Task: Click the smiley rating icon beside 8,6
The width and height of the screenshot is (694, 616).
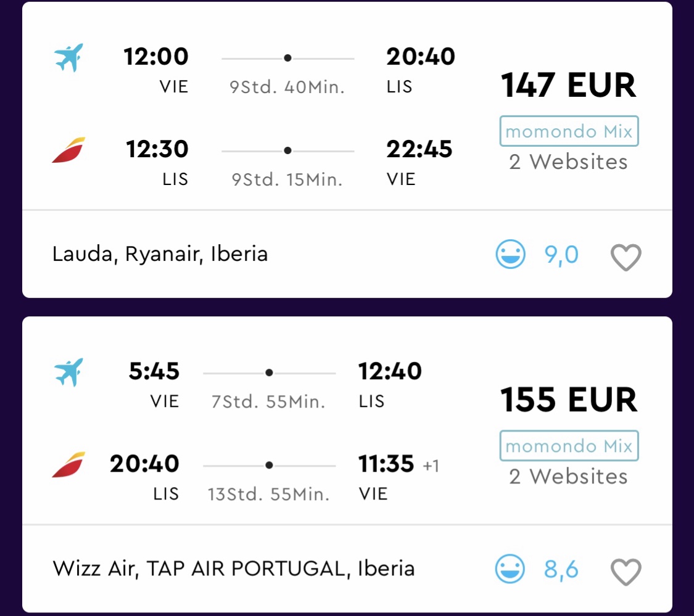Action: pos(510,569)
